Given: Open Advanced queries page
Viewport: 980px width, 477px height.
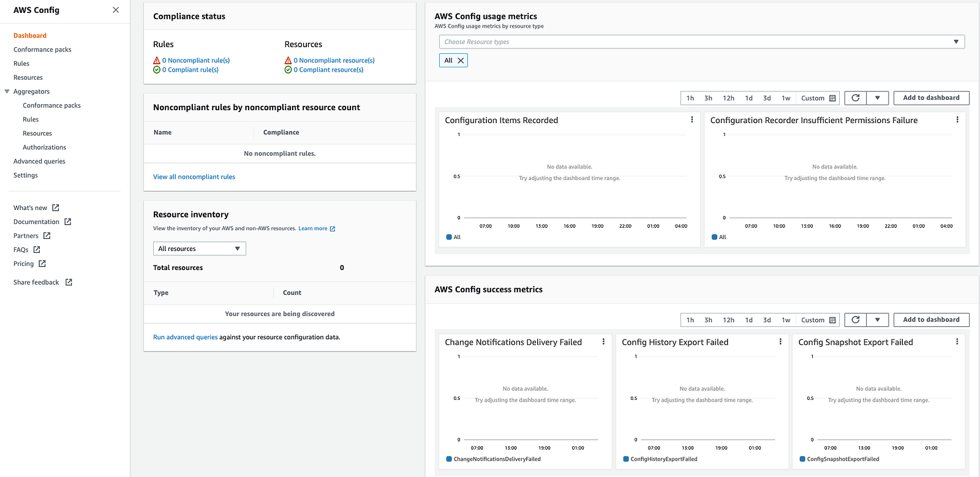Looking at the screenshot, I should pyautogui.click(x=39, y=162).
